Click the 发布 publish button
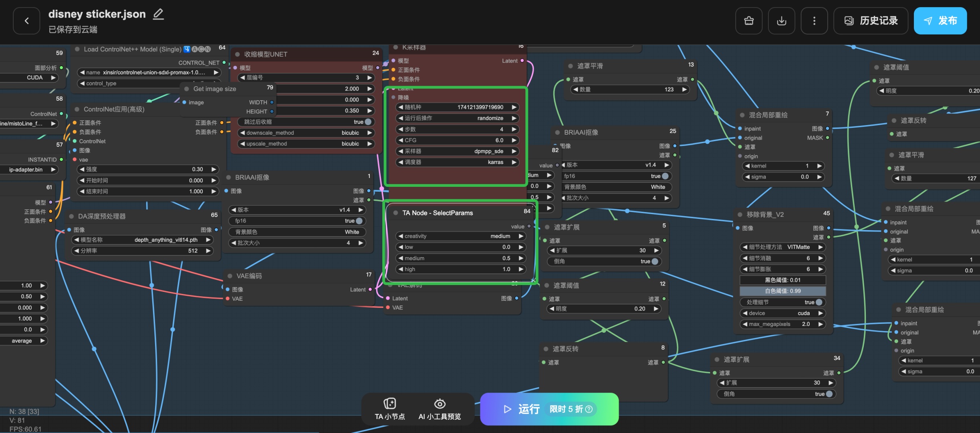This screenshot has height=433, width=980. point(940,21)
